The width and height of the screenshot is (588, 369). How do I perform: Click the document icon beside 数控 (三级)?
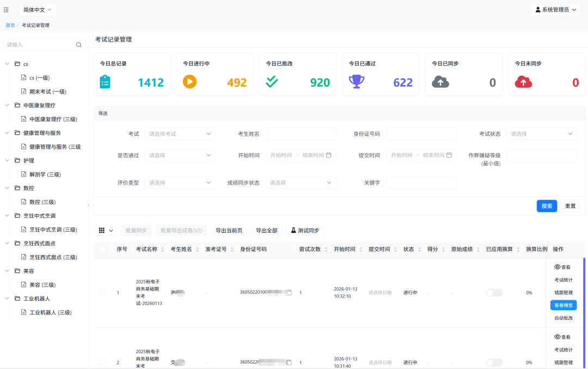click(x=23, y=202)
